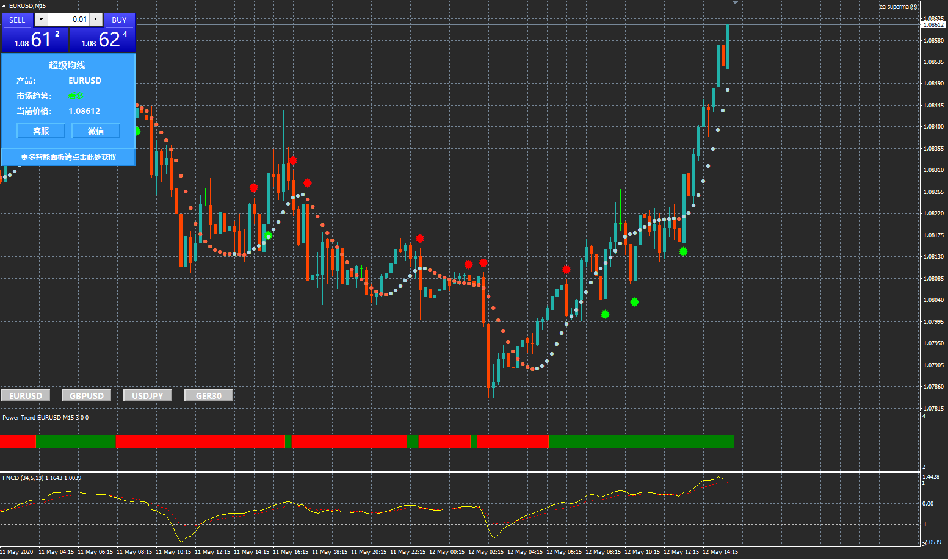Click the FNCD (34,5,13) indicator label

42,478
